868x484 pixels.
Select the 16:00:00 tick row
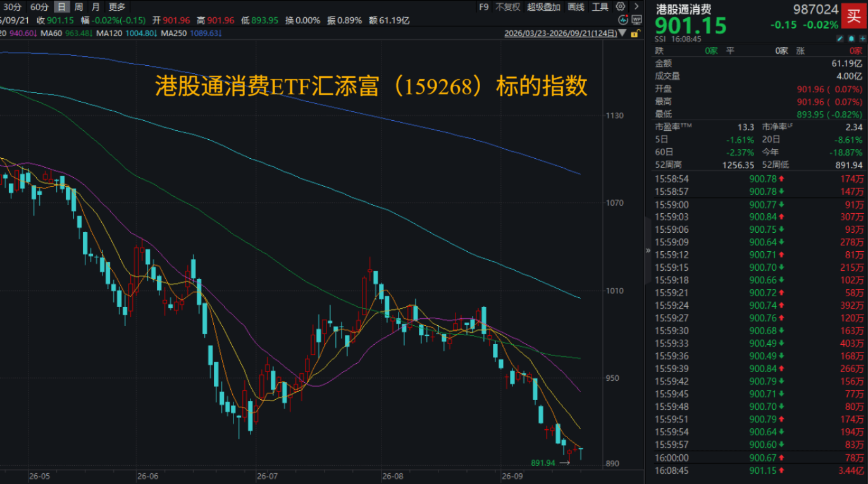point(759,457)
